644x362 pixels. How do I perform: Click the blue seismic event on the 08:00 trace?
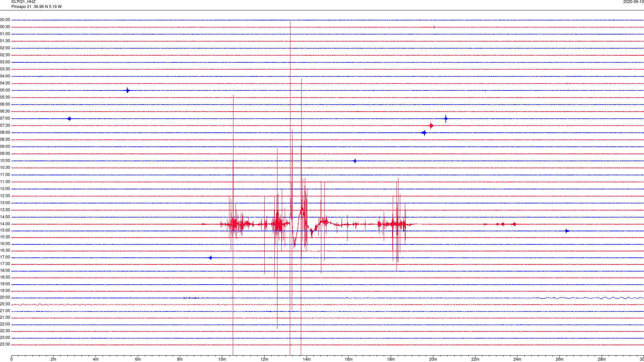coord(424,133)
